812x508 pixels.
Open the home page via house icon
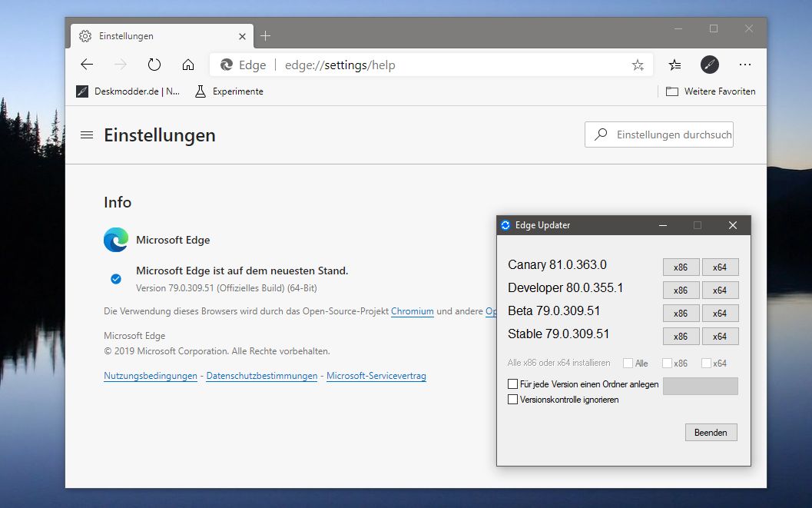188,65
